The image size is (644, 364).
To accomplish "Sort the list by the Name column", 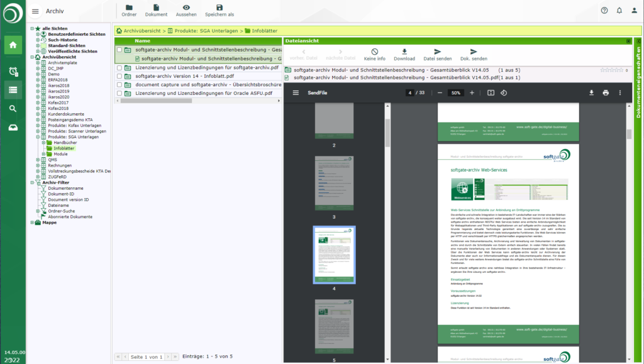I will [x=142, y=41].
